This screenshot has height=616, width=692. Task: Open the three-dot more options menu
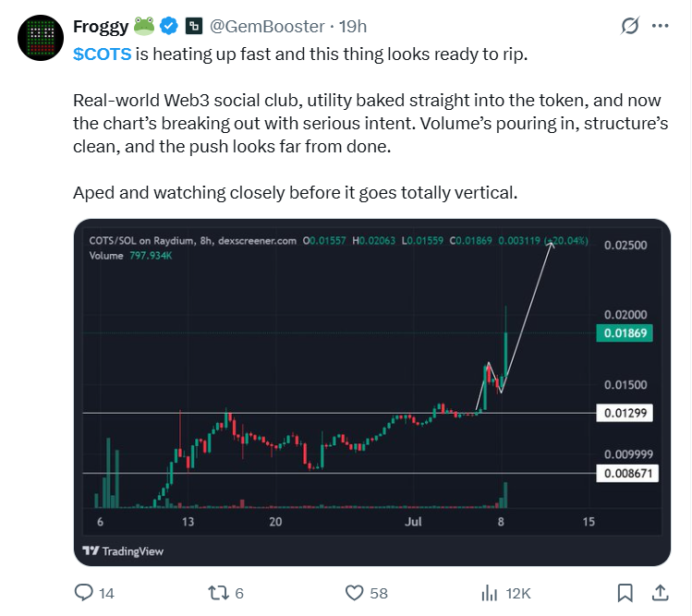[660, 26]
